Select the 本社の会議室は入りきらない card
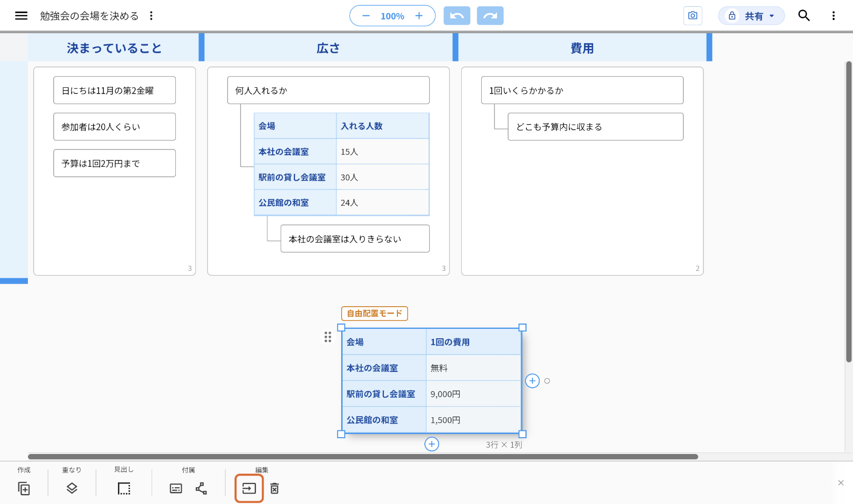 tap(355, 239)
